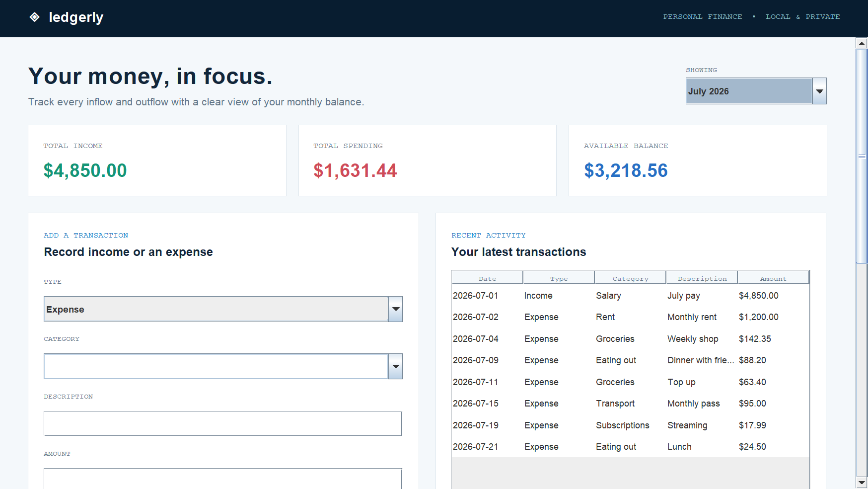868x489 pixels.
Task: Sort table by the Type column header
Action: (559, 278)
